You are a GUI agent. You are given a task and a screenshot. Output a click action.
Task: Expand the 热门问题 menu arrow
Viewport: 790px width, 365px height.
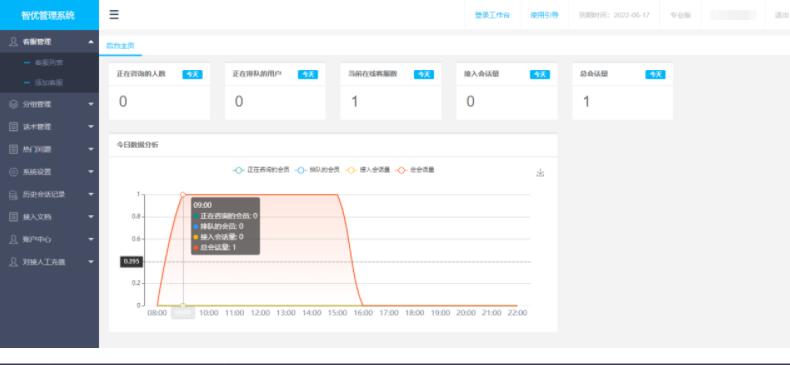pyautogui.click(x=91, y=150)
